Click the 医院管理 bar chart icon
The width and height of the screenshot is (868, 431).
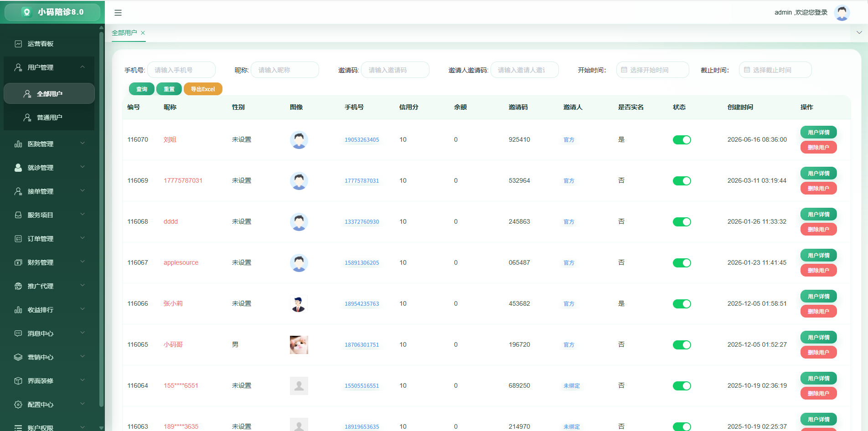click(x=18, y=144)
